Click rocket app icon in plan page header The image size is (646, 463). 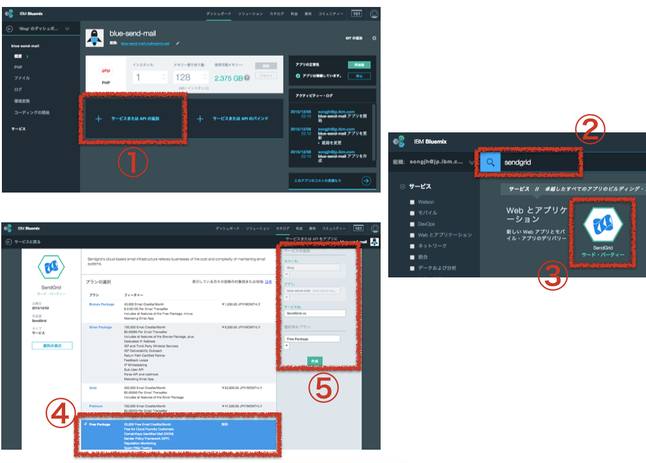click(x=374, y=242)
